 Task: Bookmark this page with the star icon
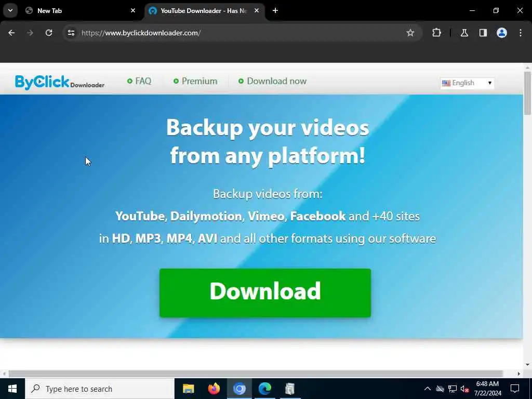(410, 33)
